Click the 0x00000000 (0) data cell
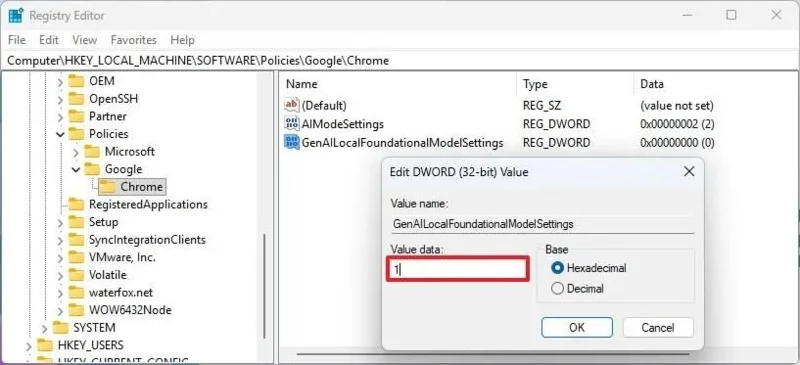Viewport: 800px width, 365px height. tap(677, 142)
